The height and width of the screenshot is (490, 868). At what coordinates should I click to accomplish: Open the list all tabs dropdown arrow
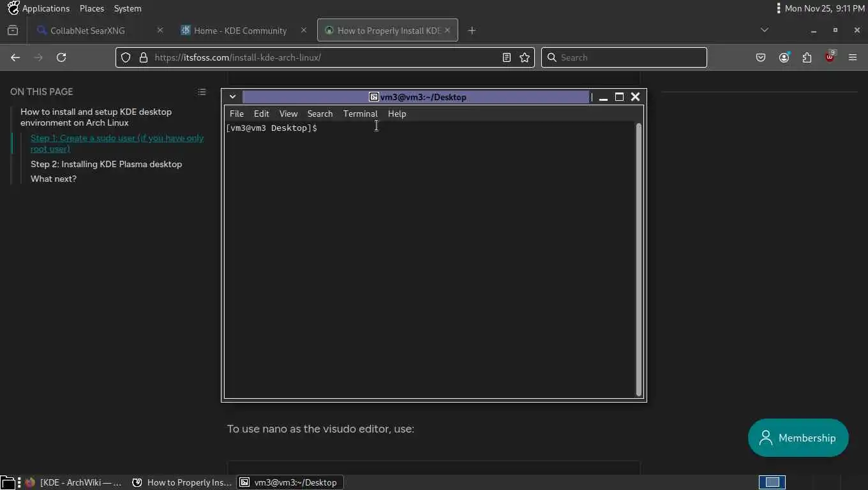tap(765, 30)
